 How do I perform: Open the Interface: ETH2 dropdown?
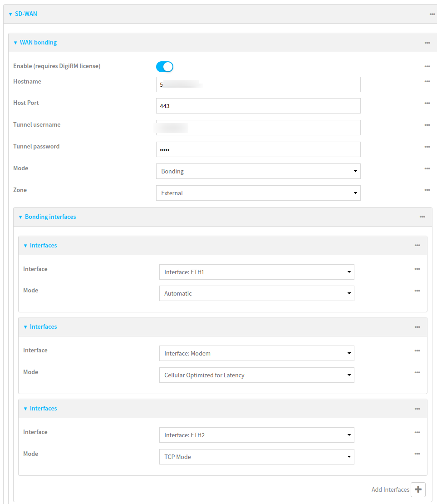click(x=256, y=435)
